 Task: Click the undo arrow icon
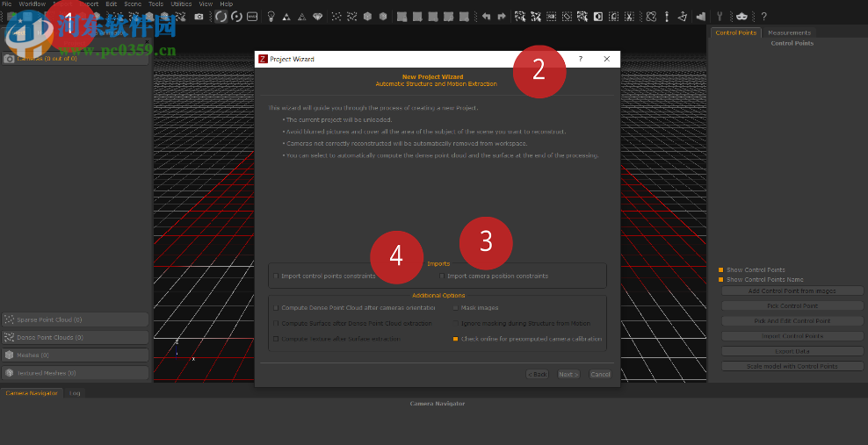[x=486, y=17]
